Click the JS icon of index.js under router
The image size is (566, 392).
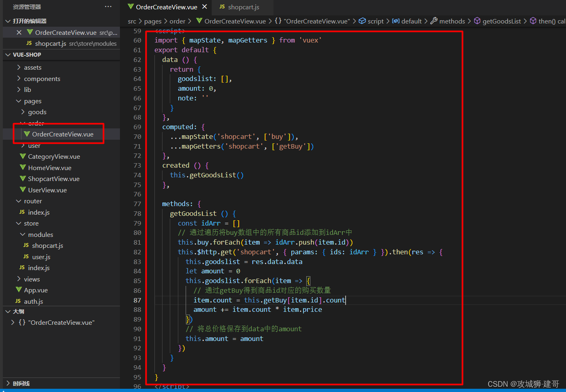coord(22,212)
